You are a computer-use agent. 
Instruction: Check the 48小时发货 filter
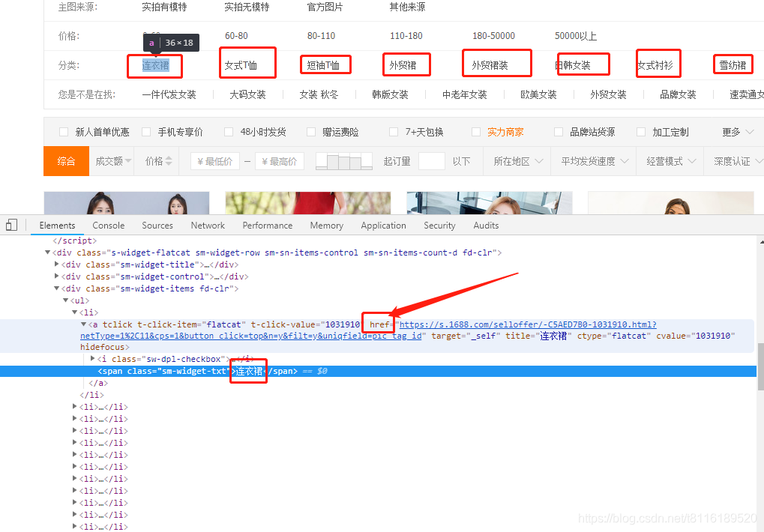click(229, 132)
